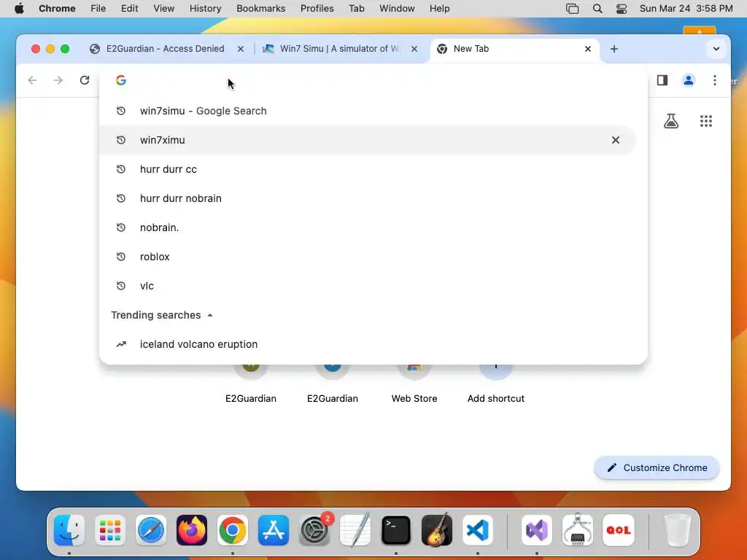747x560 pixels.
Task: Open a new tab with plus button
Action: (614, 49)
